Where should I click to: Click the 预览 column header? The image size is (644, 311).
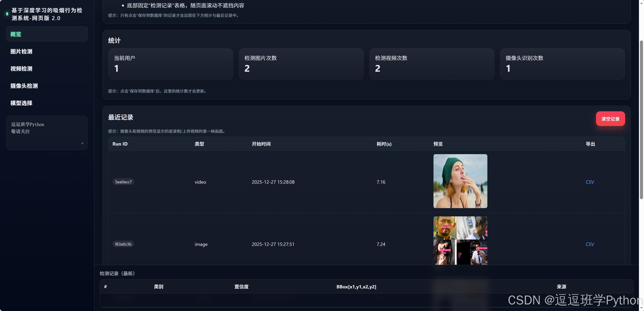(438, 144)
